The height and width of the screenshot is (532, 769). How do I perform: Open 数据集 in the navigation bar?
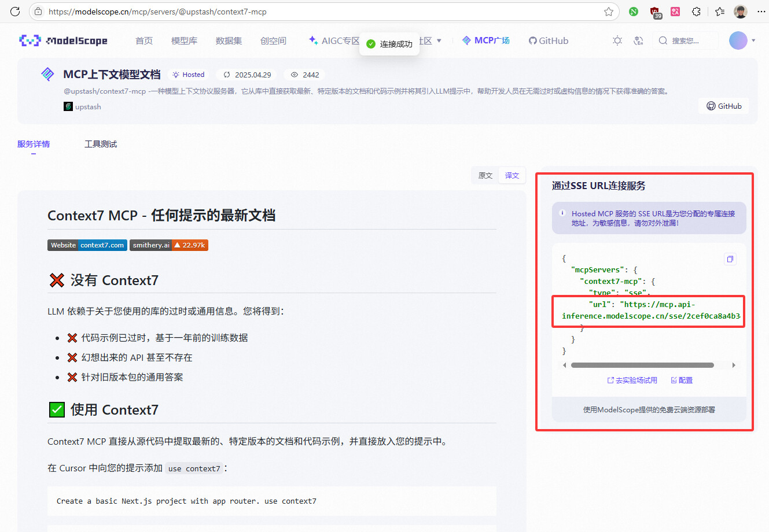point(229,40)
